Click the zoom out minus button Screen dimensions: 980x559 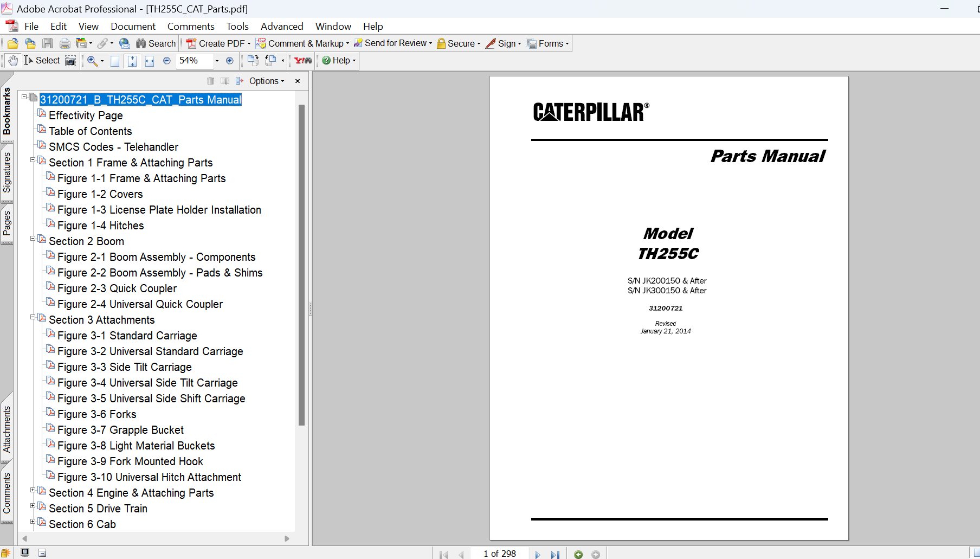click(167, 61)
